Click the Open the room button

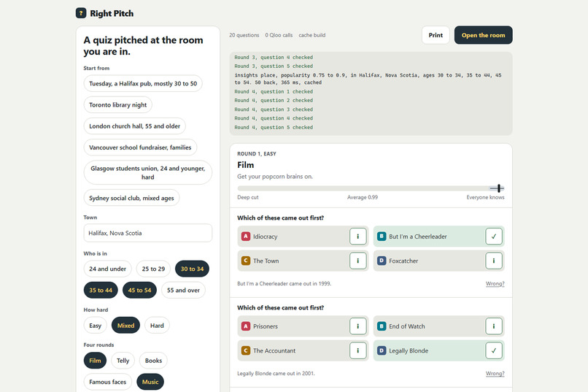[484, 35]
